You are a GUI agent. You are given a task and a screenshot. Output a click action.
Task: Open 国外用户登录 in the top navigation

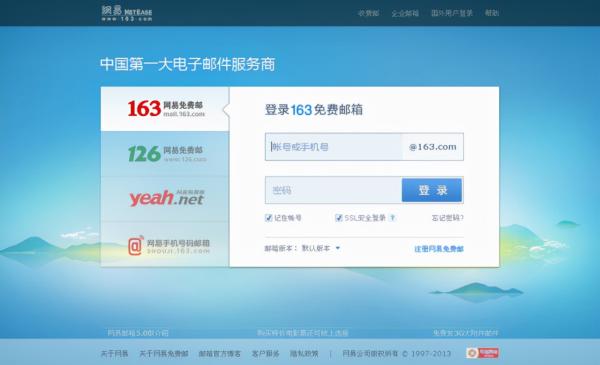coord(452,13)
